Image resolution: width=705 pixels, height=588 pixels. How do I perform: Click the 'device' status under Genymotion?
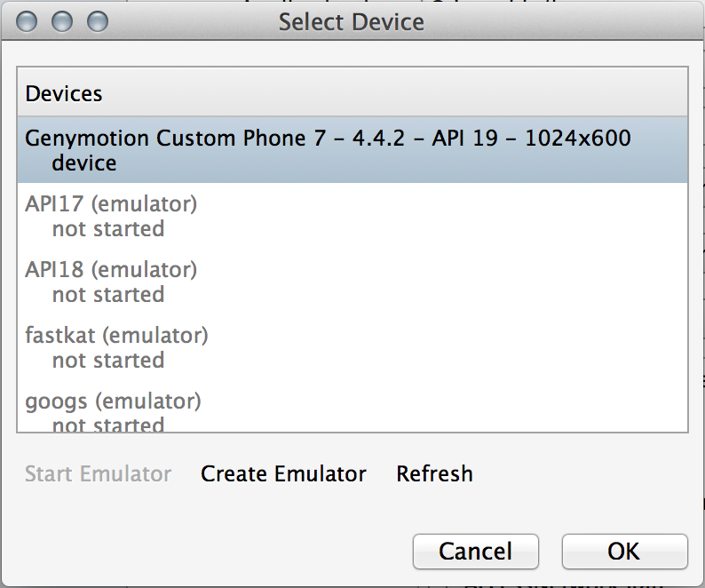coord(84,163)
